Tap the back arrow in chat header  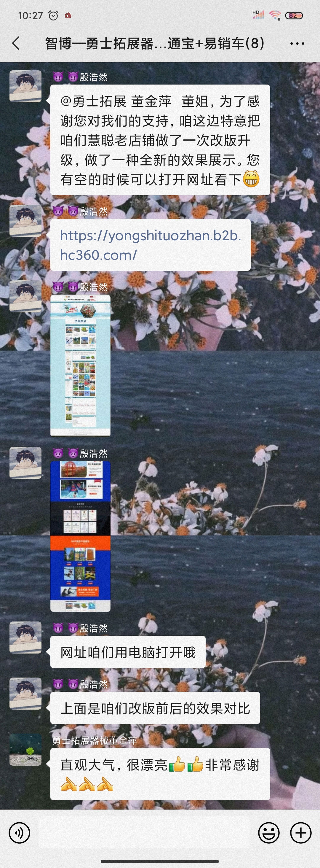click(x=16, y=44)
